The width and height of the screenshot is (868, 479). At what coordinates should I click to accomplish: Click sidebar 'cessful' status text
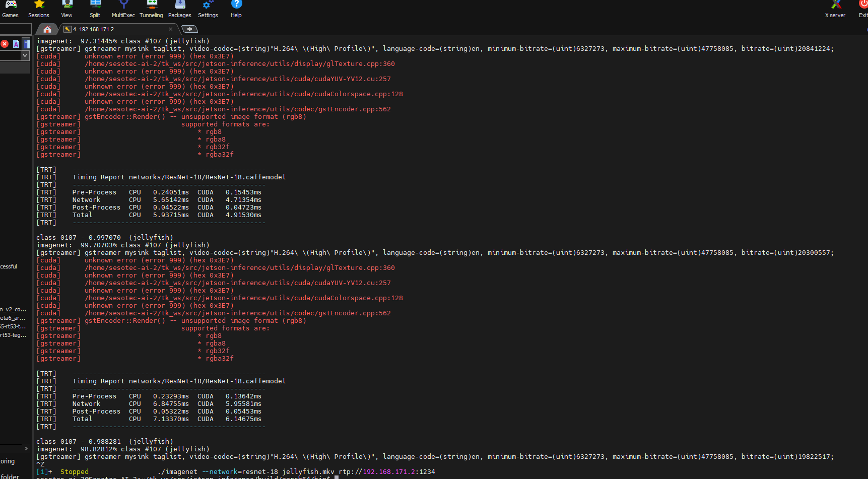(x=9, y=266)
